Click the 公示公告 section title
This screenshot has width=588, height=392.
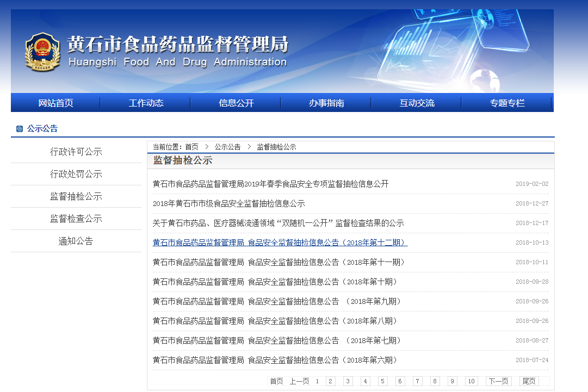[x=42, y=128]
